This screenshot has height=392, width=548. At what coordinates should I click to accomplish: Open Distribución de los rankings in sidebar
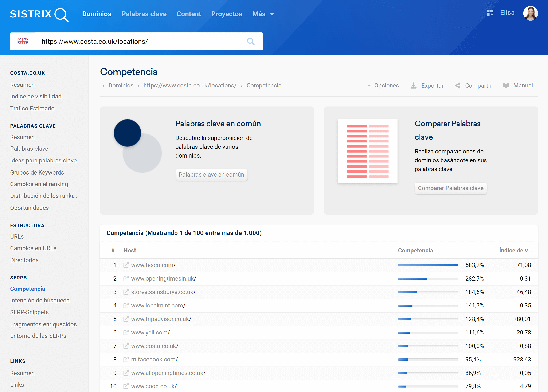click(x=43, y=196)
